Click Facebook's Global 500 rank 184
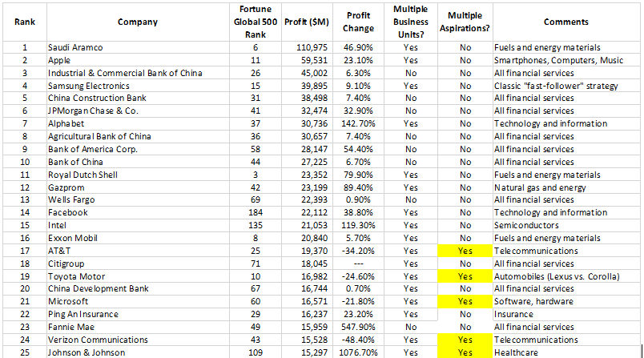The width and height of the screenshot is (644, 358). [255, 213]
